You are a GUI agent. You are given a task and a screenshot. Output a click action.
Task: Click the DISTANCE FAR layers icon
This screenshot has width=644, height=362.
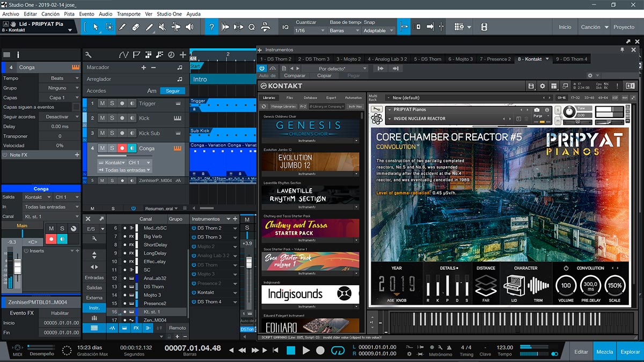click(485, 285)
